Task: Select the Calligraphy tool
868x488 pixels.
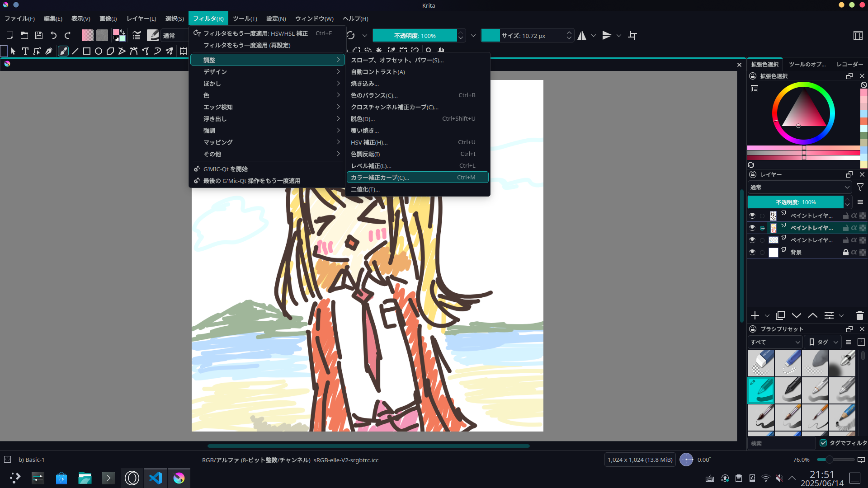Action: [49, 51]
